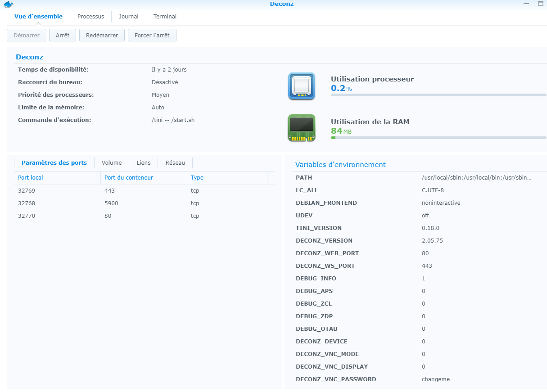Click the /tini -- /start.sh command value
The width and height of the screenshot is (547, 392).
tap(173, 120)
